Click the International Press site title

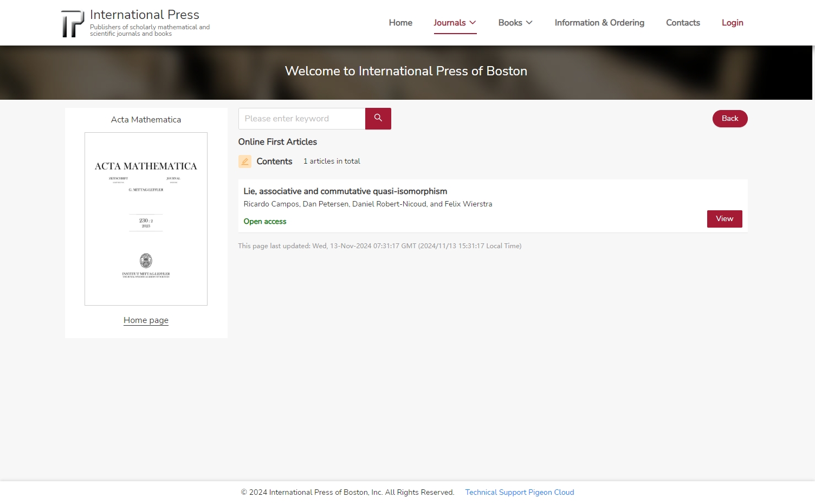click(145, 15)
